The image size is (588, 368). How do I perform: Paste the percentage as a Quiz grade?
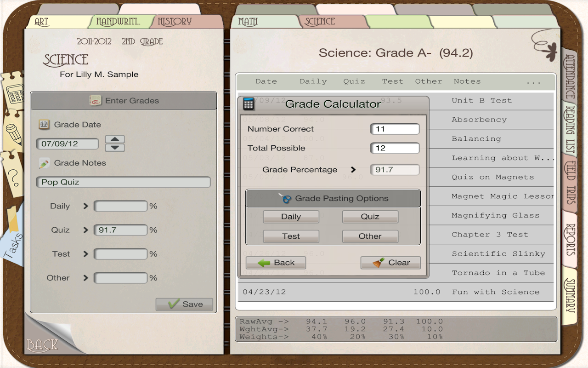tap(370, 217)
